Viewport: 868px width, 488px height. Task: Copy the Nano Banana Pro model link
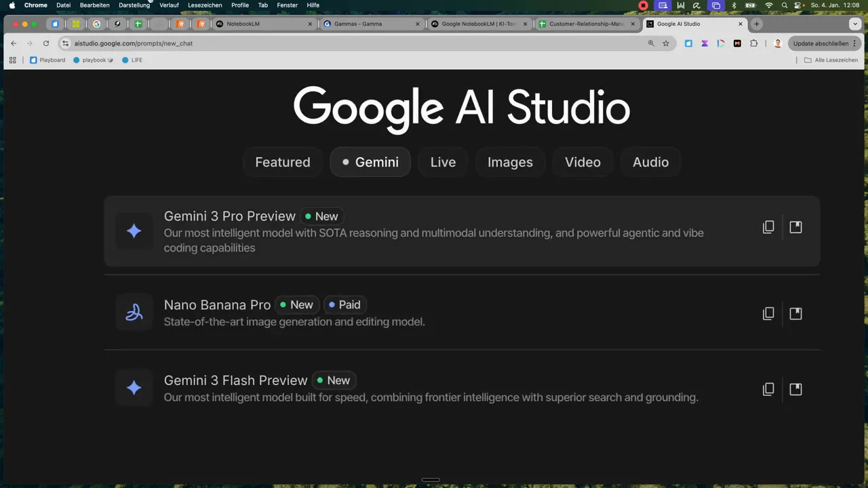pos(768,313)
